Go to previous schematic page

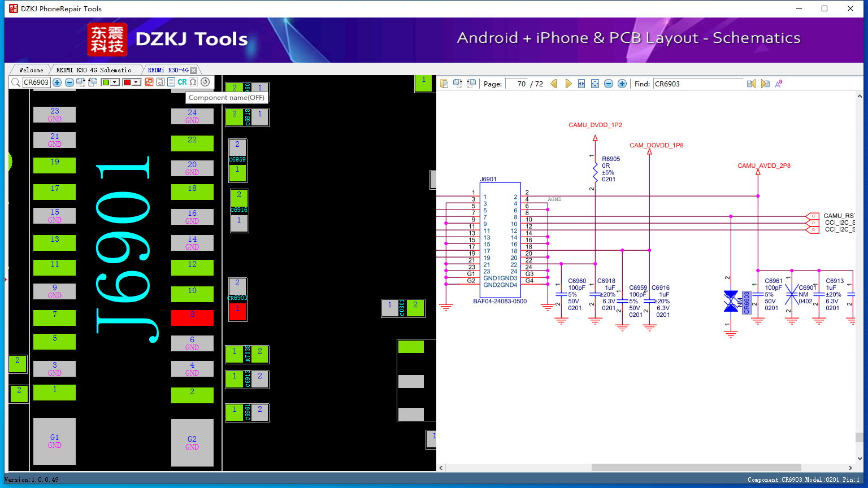(554, 84)
